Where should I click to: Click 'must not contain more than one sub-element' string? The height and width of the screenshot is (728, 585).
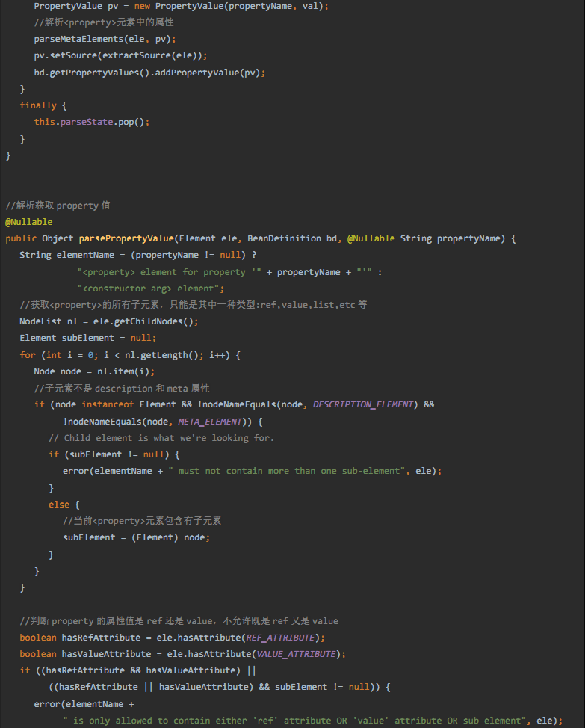point(288,471)
